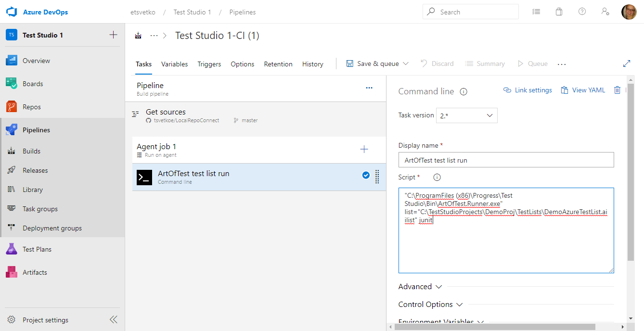The image size is (644, 331).
Task: Click the Azure DevOps logo icon
Action: pos(12,12)
